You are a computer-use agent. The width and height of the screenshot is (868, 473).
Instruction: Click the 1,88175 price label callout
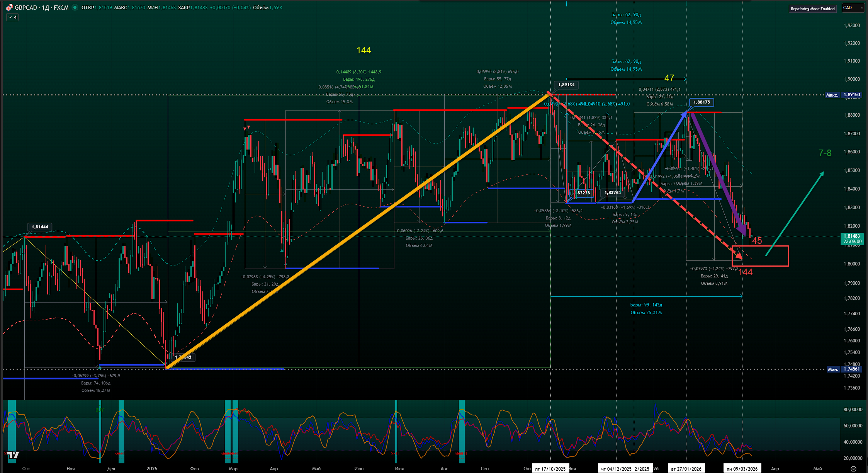click(701, 102)
